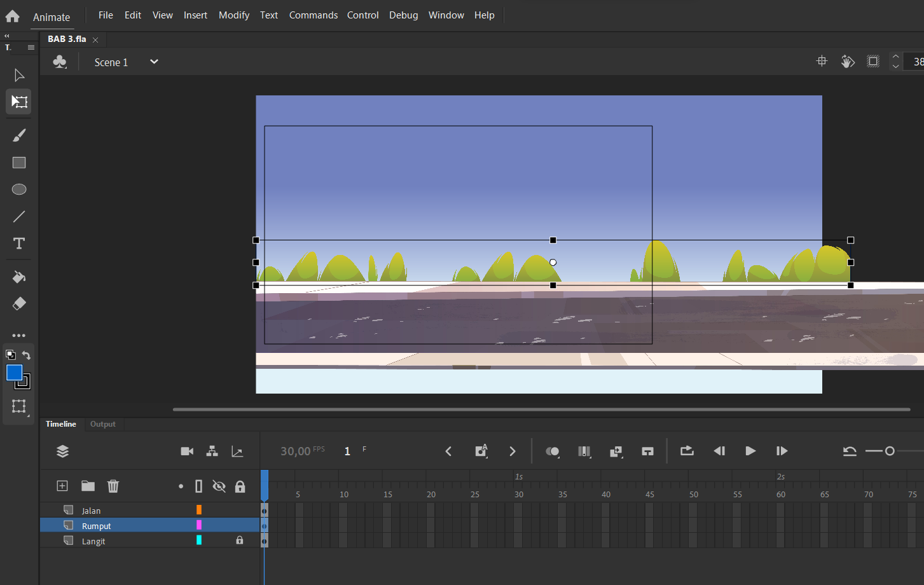
Task: Select the Rectangle tool
Action: pyautogui.click(x=19, y=163)
